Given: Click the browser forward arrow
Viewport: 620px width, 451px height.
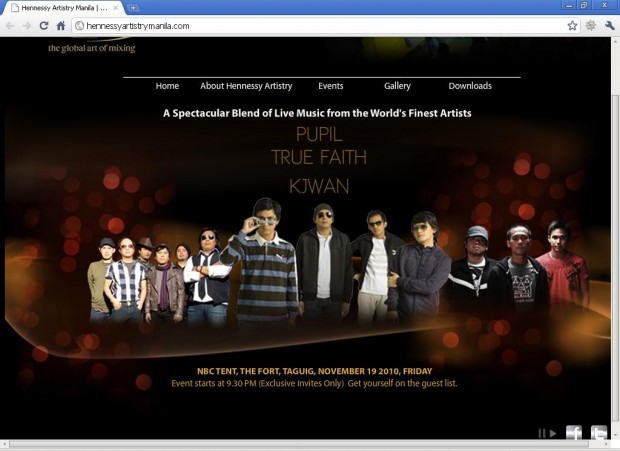Looking at the screenshot, I should click(x=26, y=26).
